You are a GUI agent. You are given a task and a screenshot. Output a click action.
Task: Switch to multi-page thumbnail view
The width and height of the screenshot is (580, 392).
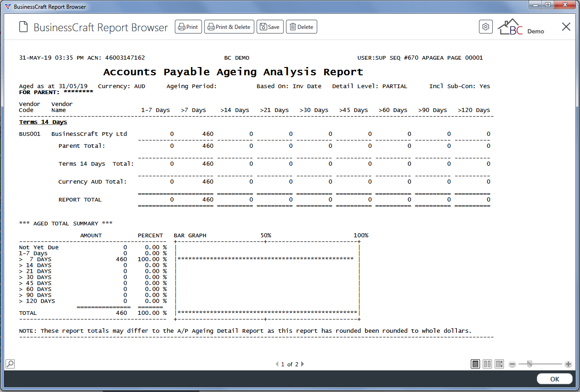[x=499, y=364]
